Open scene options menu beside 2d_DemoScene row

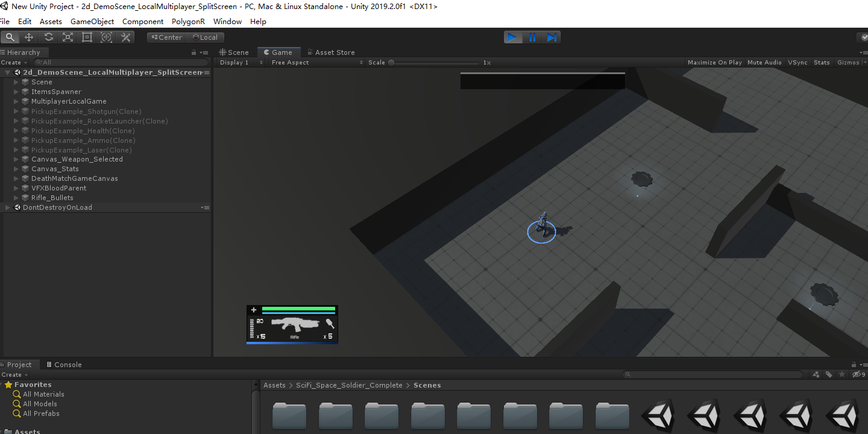(206, 72)
